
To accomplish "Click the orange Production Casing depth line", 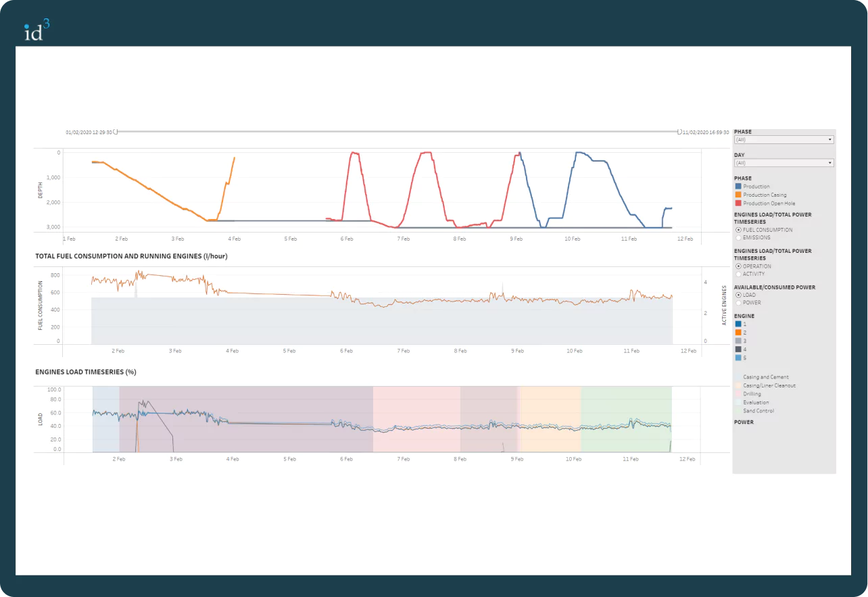I will click(x=149, y=189).
